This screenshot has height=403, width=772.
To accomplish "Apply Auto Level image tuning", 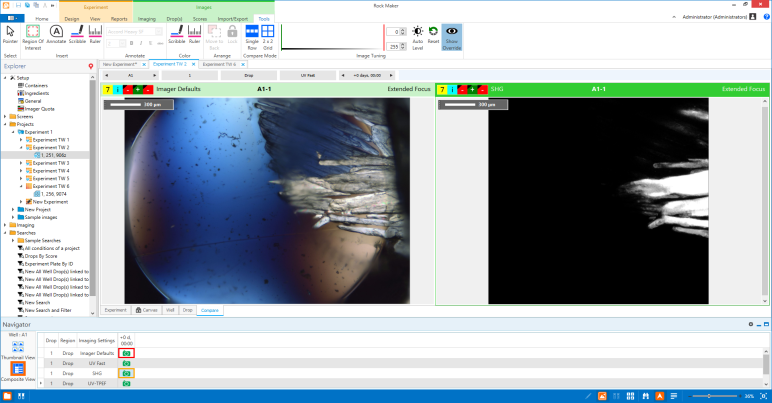I will coord(418,36).
